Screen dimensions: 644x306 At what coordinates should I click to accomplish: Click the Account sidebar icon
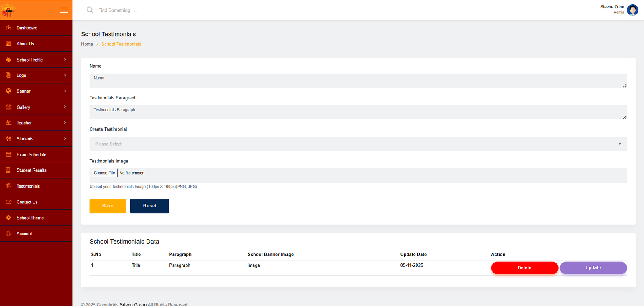coord(8,234)
